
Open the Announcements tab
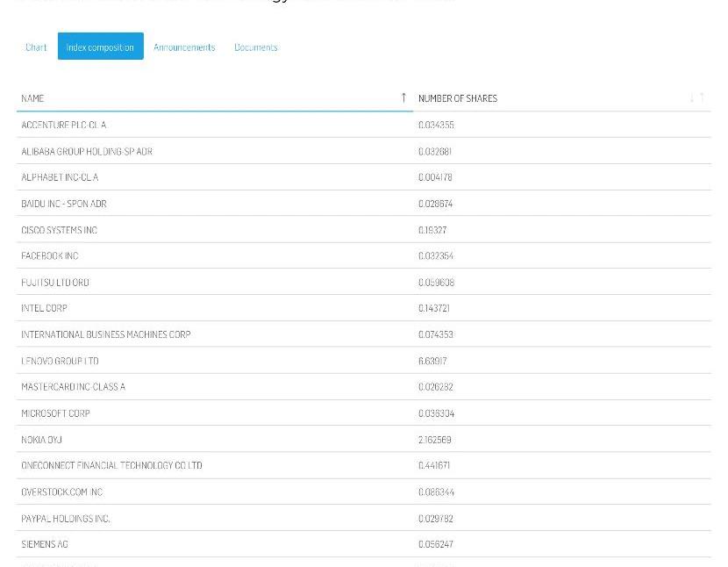click(x=184, y=47)
